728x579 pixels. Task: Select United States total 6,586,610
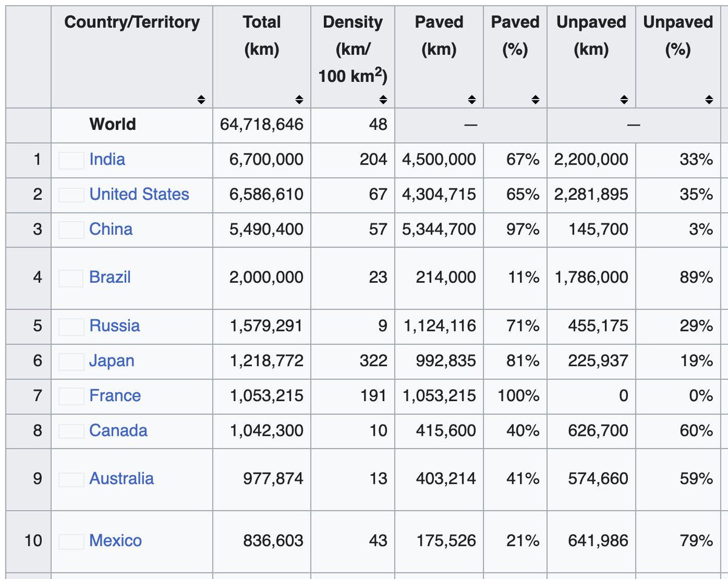coord(266,194)
